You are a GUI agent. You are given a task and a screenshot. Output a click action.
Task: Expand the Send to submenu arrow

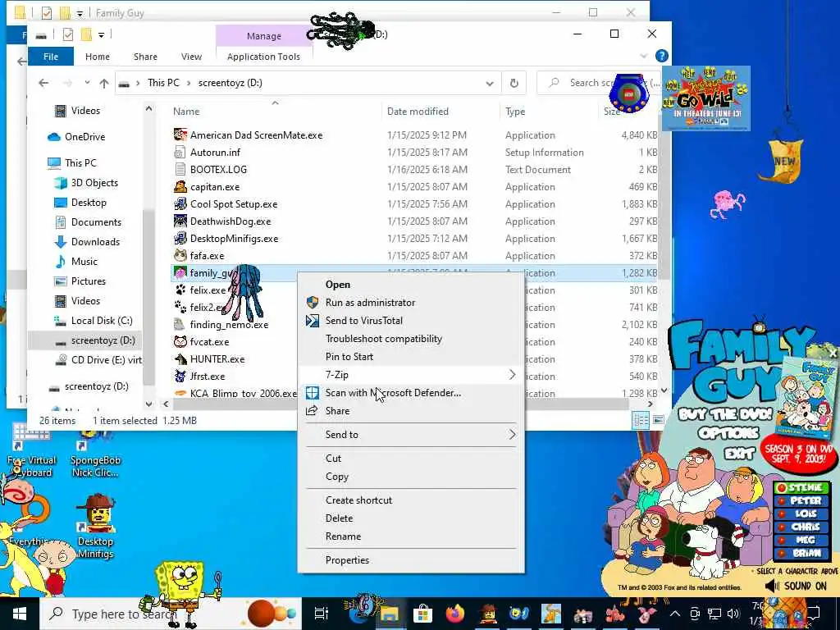pos(512,435)
